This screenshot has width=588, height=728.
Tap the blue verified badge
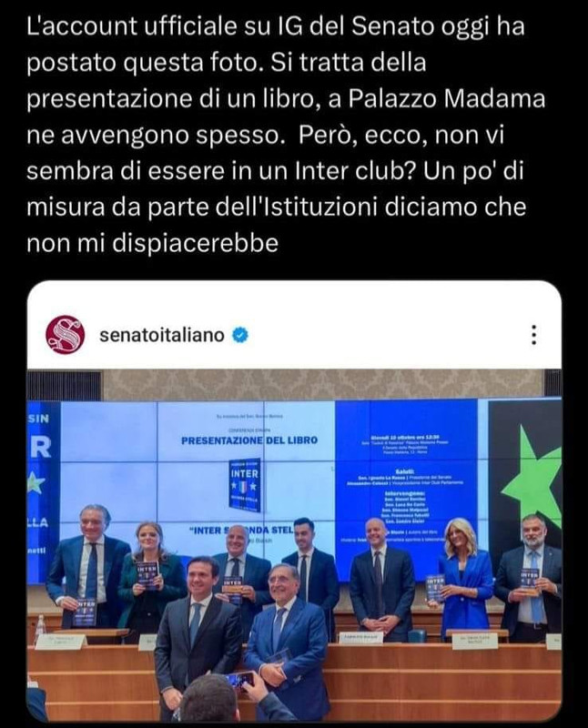point(240,335)
